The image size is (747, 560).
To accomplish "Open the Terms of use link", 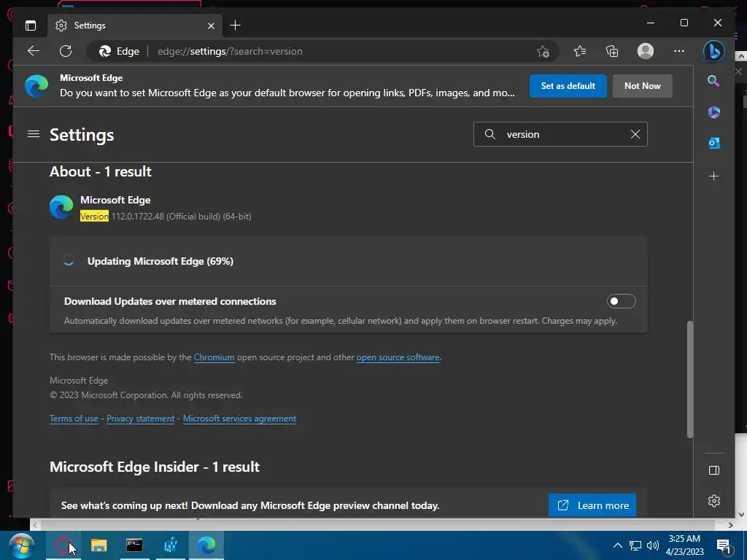I will click(74, 419).
